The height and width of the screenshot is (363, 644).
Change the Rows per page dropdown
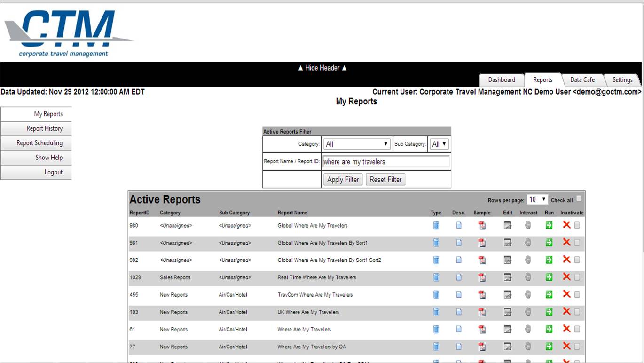tap(537, 200)
